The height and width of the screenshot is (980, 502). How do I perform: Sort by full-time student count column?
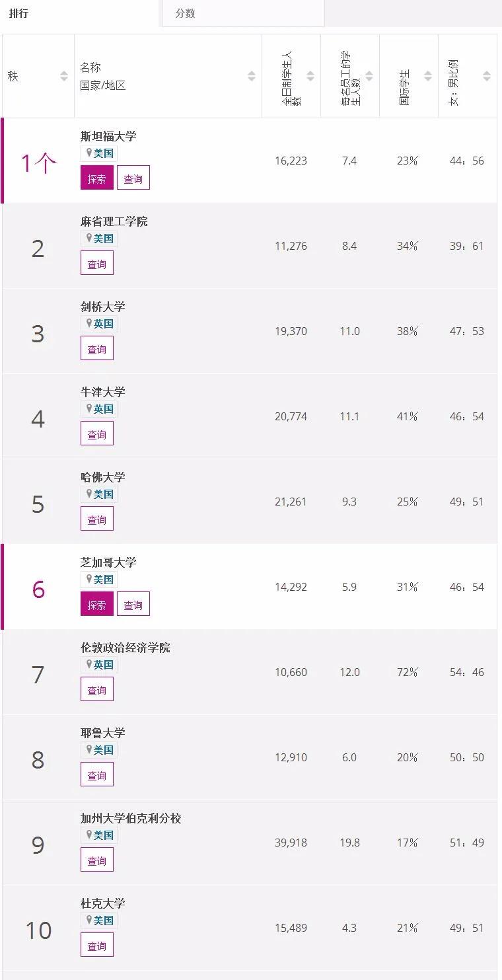click(310, 76)
